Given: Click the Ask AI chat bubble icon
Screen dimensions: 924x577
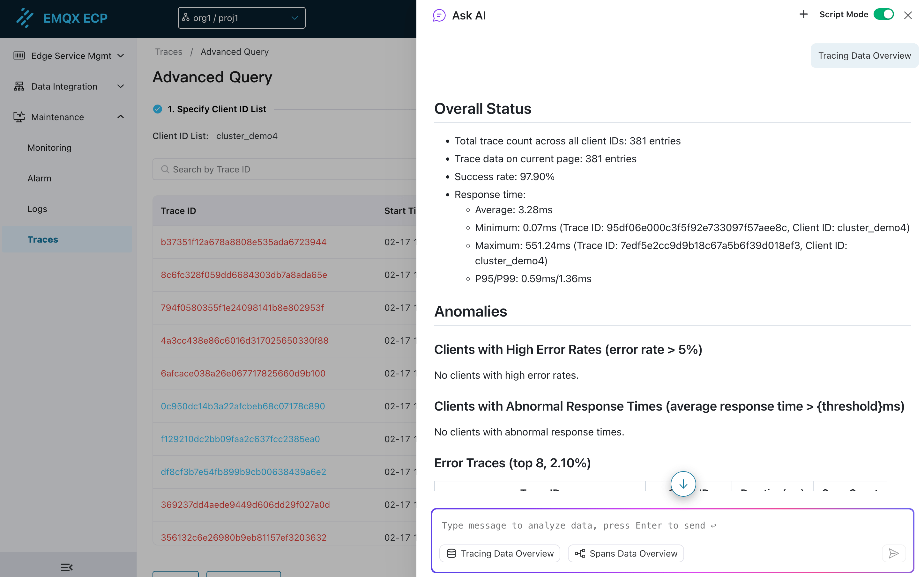Looking at the screenshot, I should tap(439, 15).
